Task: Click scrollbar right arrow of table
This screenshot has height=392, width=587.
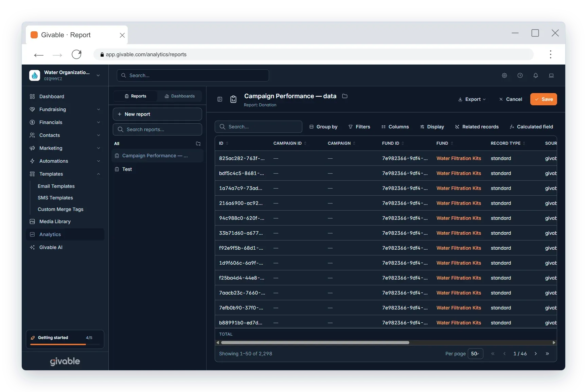Action: [554, 342]
